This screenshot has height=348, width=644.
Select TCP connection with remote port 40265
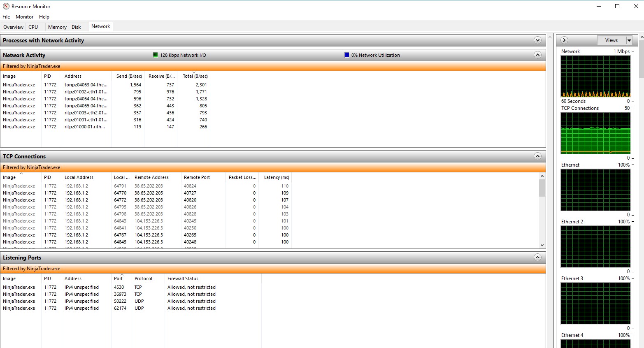click(x=146, y=235)
